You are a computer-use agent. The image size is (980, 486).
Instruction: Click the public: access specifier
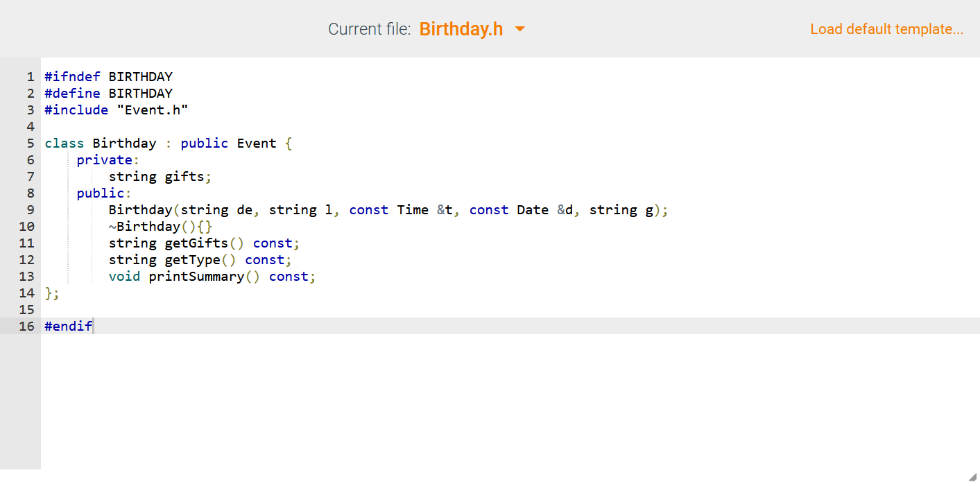tap(101, 193)
